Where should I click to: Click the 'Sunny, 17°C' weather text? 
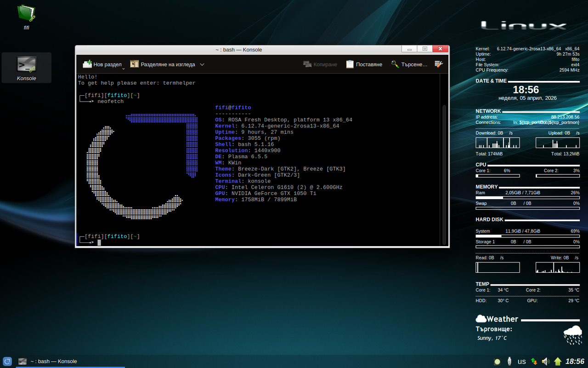pos(492,338)
